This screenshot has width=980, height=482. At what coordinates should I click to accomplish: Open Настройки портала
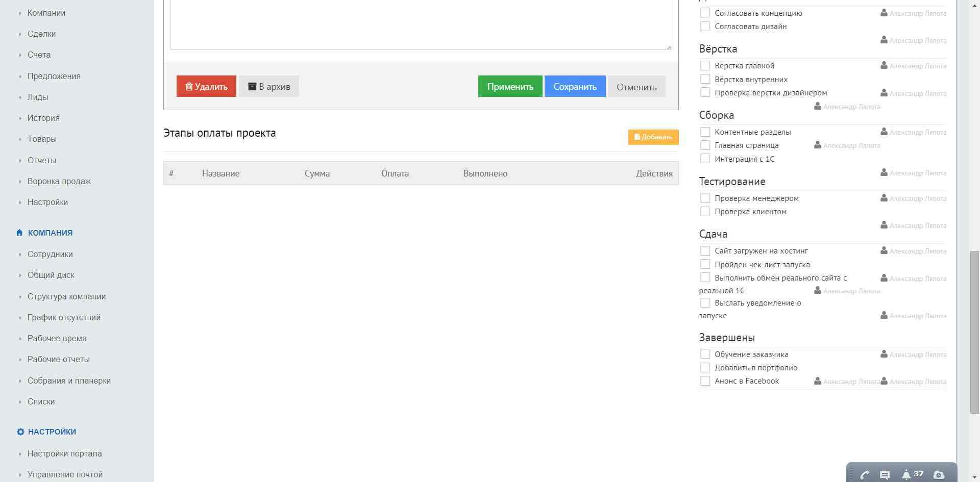pos(65,453)
